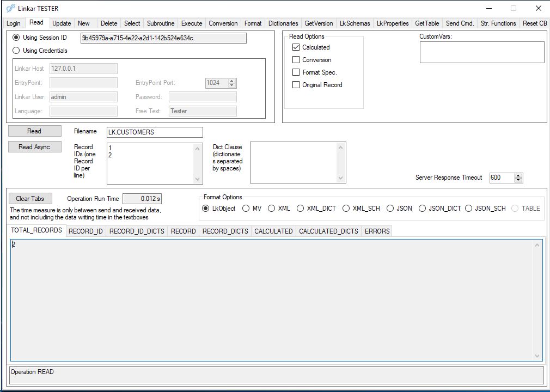Choose the LkObject format option

205,209
